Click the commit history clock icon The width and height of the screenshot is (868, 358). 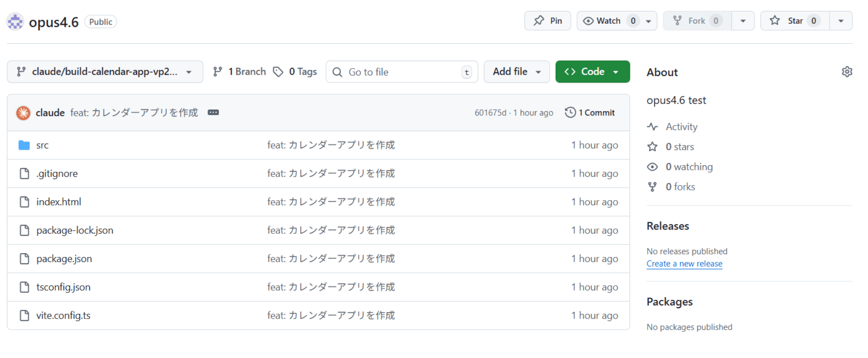pyautogui.click(x=570, y=113)
